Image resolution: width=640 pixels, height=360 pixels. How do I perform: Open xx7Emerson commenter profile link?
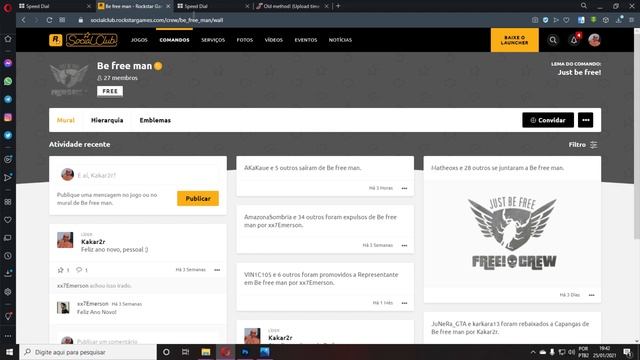(x=93, y=304)
